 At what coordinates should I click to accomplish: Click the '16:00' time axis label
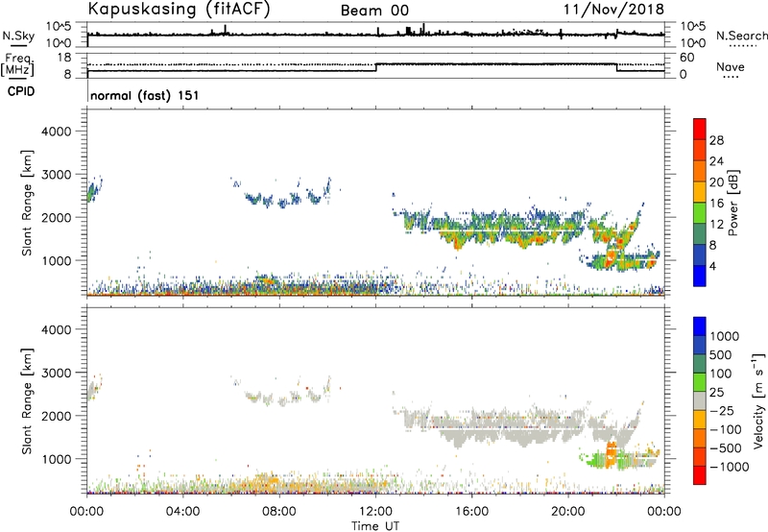[471, 512]
